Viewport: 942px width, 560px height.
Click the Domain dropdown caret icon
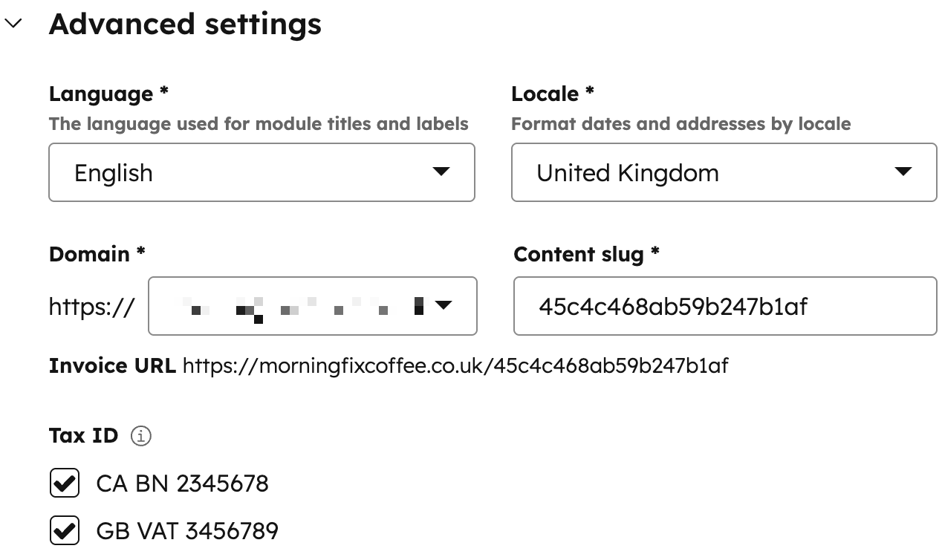tap(444, 305)
